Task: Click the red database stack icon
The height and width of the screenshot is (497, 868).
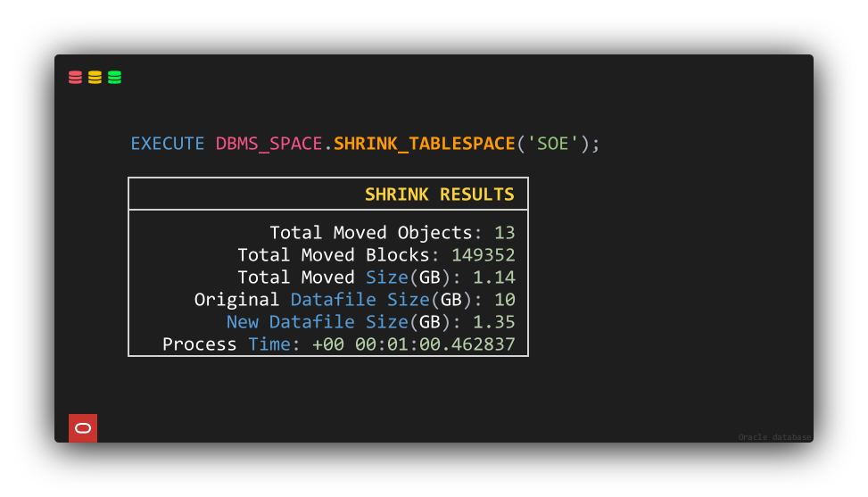Action: pyautogui.click(x=75, y=77)
